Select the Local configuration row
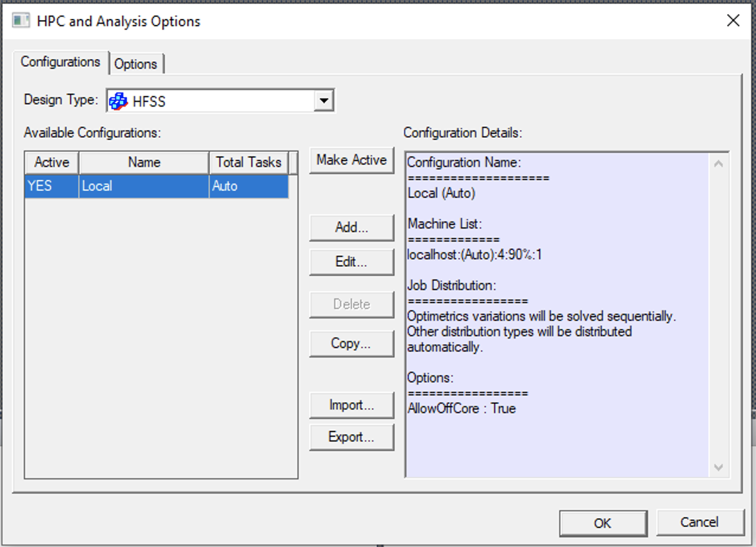Image resolution: width=756 pixels, height=547 pixels. tap(144, 186)
